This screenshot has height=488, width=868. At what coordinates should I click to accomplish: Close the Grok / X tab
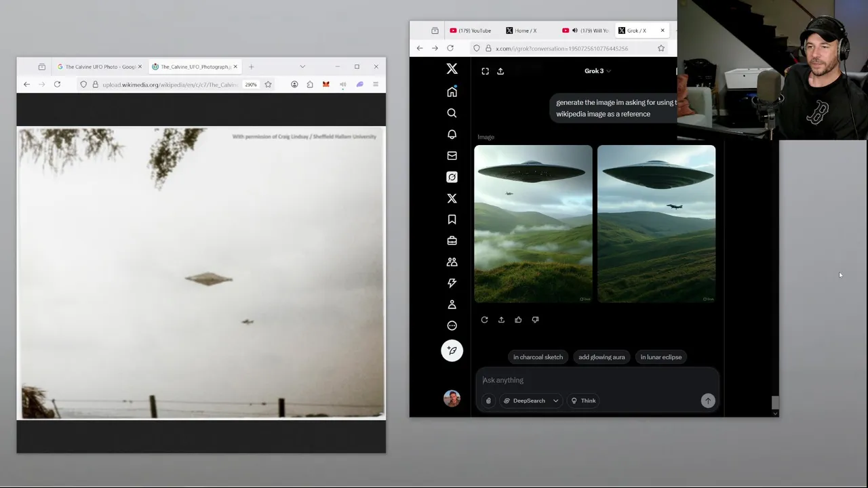pos(663,30)
